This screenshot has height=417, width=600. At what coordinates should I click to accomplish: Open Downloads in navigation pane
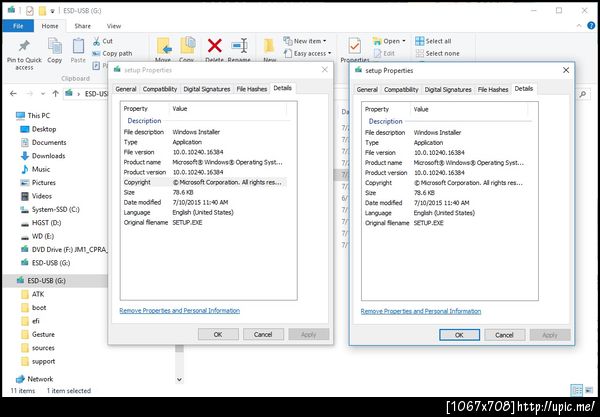[42, 156]
